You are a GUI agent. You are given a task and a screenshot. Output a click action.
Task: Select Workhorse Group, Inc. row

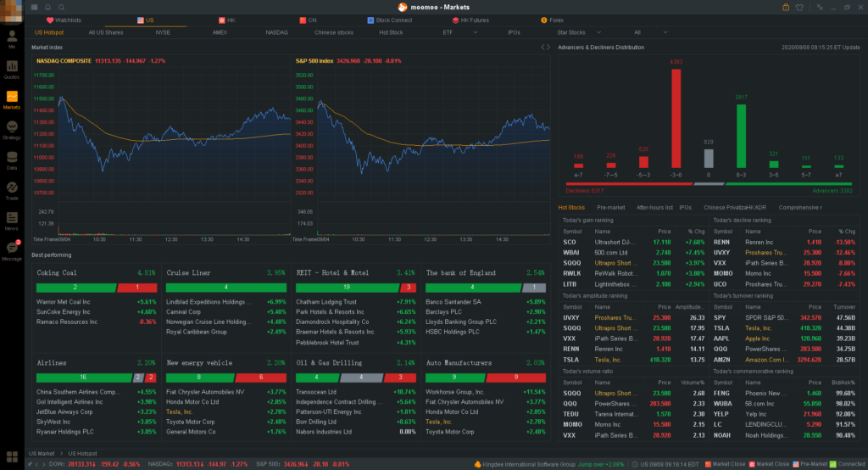coord(486,392)
